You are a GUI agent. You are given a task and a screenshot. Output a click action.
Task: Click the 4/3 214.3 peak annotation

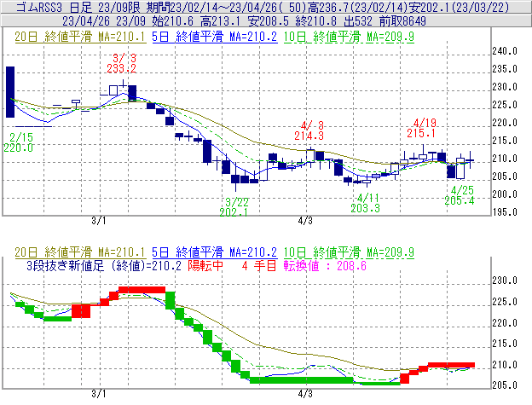tap(309, 130)
